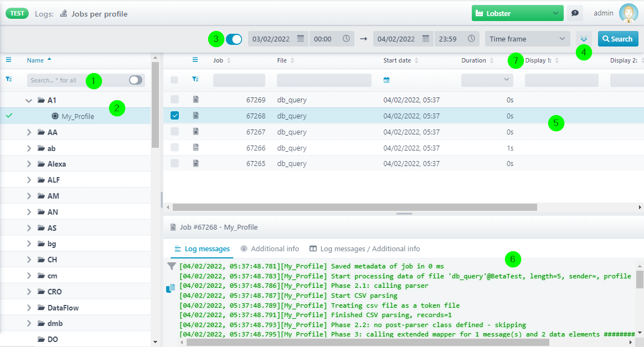Select My_Profile in the tree
Image resolution: width=644 pixels, height=347 pixels.
coord(75,116)
